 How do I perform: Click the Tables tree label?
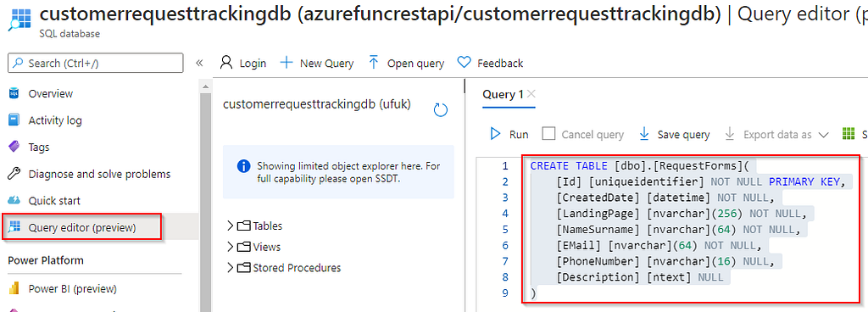click(x=267, y=226)
